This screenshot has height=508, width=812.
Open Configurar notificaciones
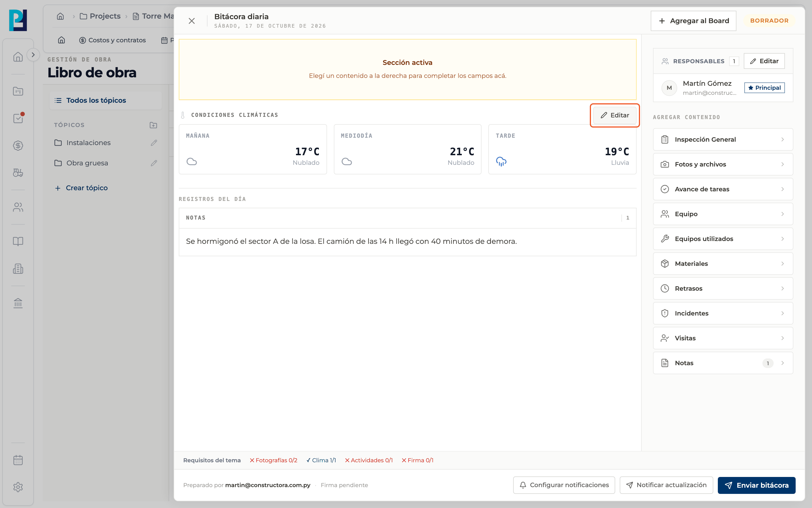[x=564, y=485]
